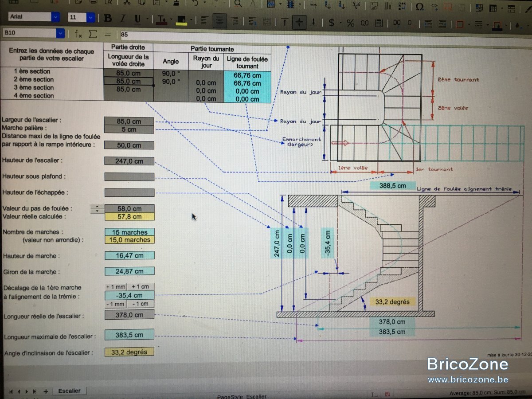The width and height of the screenshot is (532, 399).
Task: Toggle center horizontal alignment
Action: (219, 21)
